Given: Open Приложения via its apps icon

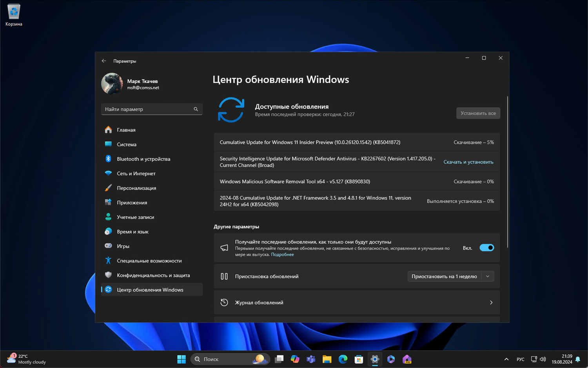Looking at the screenshot, I should pyautogui.click(x=109, y=202).
